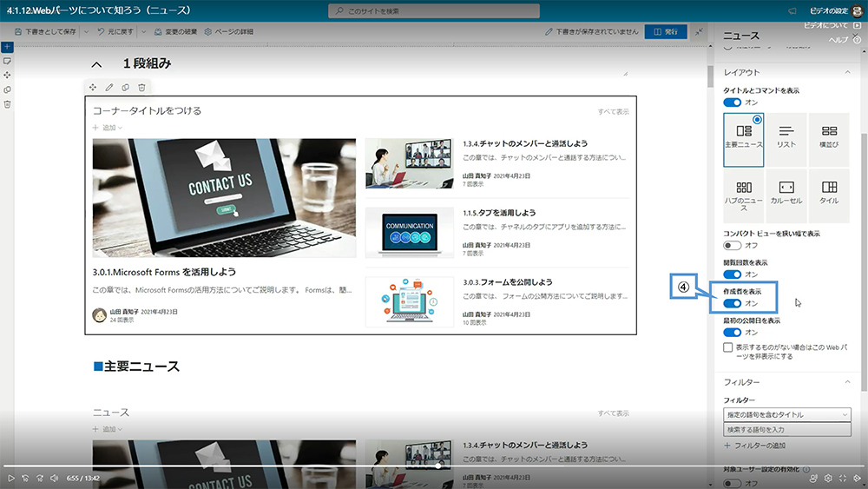Open article 1.1.5.タブを活用しよう

[x=499, y=213]
